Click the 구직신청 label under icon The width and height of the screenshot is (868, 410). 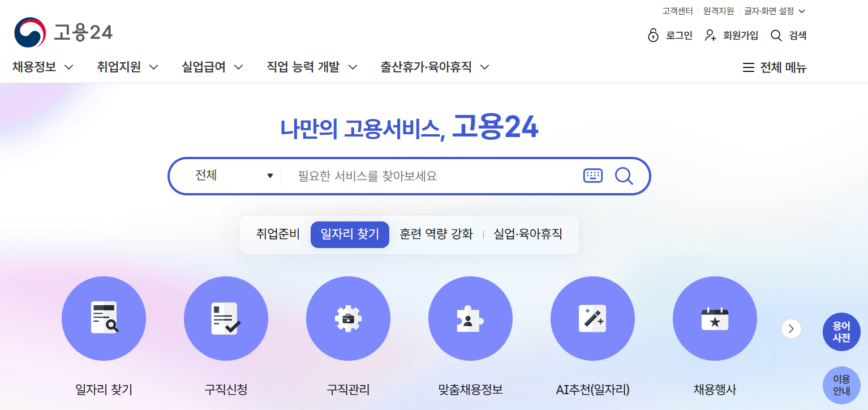coord(226,390)
